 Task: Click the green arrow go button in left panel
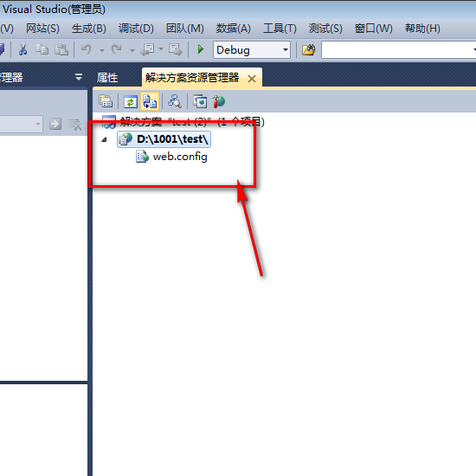point(55,124)
